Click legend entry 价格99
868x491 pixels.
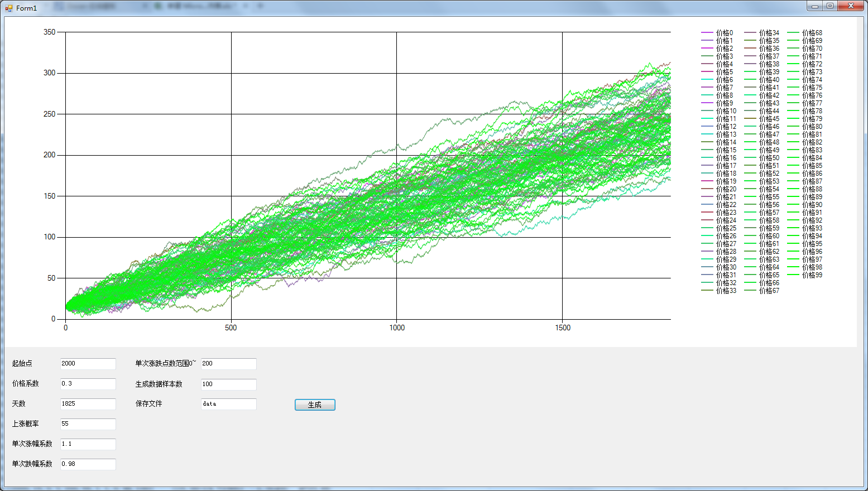805,275
